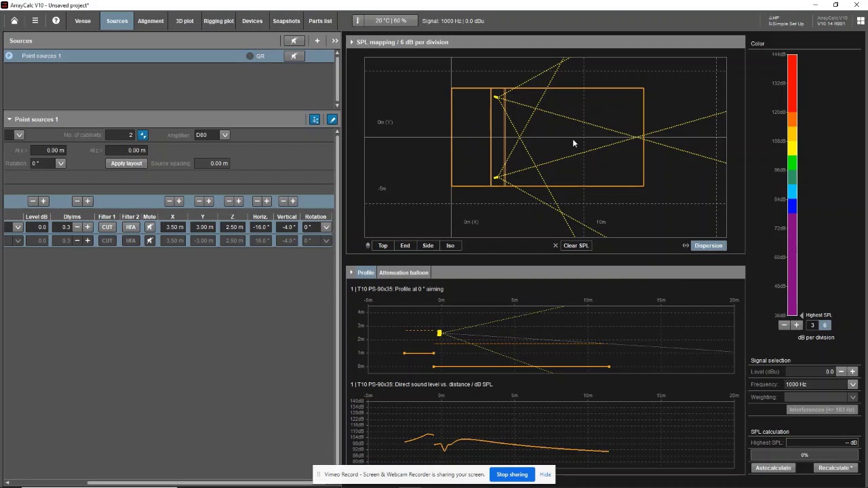Image resolution: width=868 pixels, height=488 pixels.
Task: Open the 3D plot tab
Action: (184, 21)
